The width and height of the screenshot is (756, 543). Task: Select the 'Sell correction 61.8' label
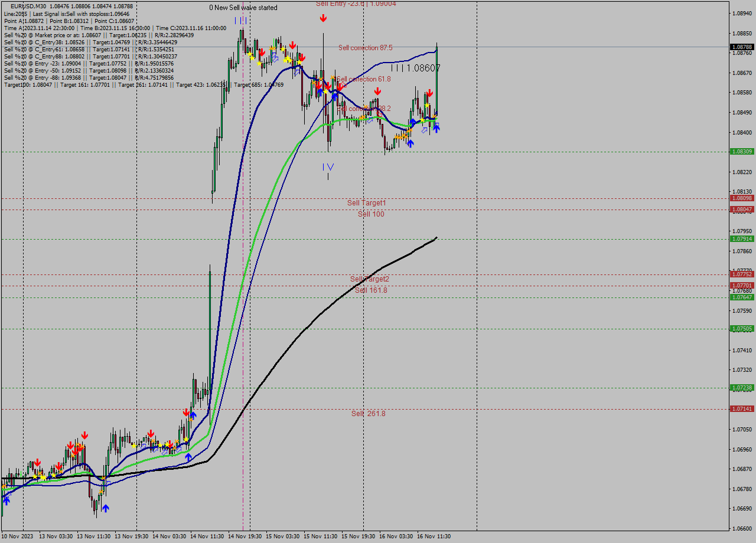coord(364,79)
